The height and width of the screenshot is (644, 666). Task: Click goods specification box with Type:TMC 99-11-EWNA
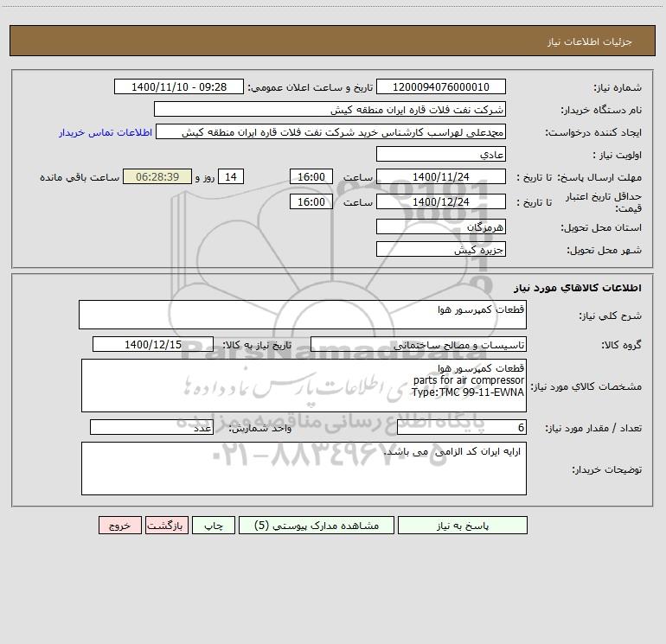pos(304,386)
